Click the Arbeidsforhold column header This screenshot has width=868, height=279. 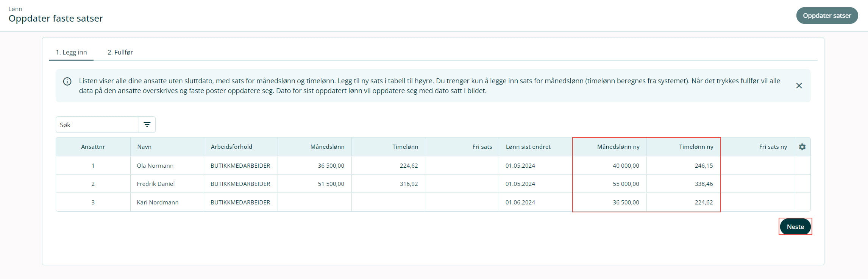(x=231, y=147)
